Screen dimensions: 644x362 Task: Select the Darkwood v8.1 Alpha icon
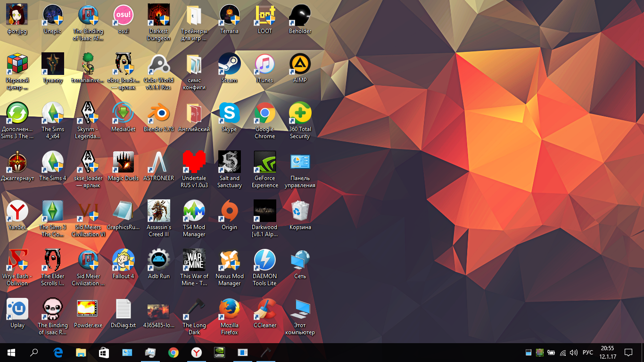(265, 211)
